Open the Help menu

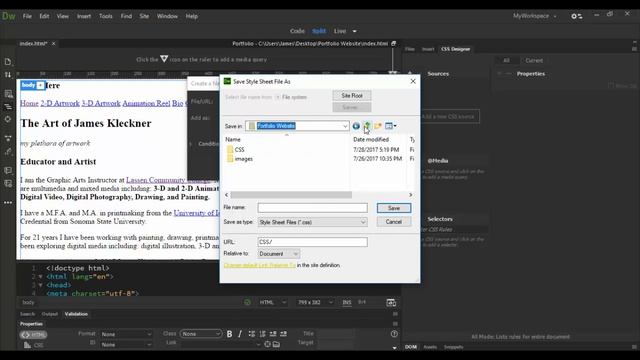pos(192,16)
